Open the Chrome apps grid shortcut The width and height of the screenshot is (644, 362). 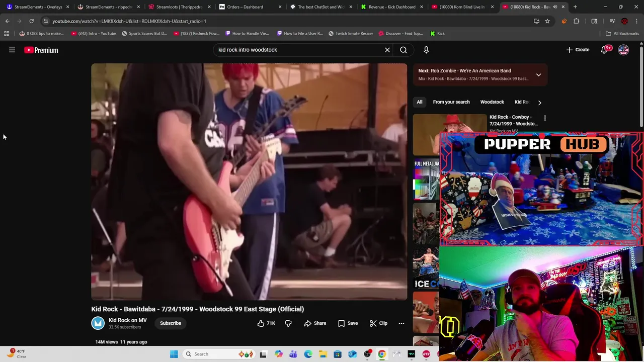click(x=7, y=34)
